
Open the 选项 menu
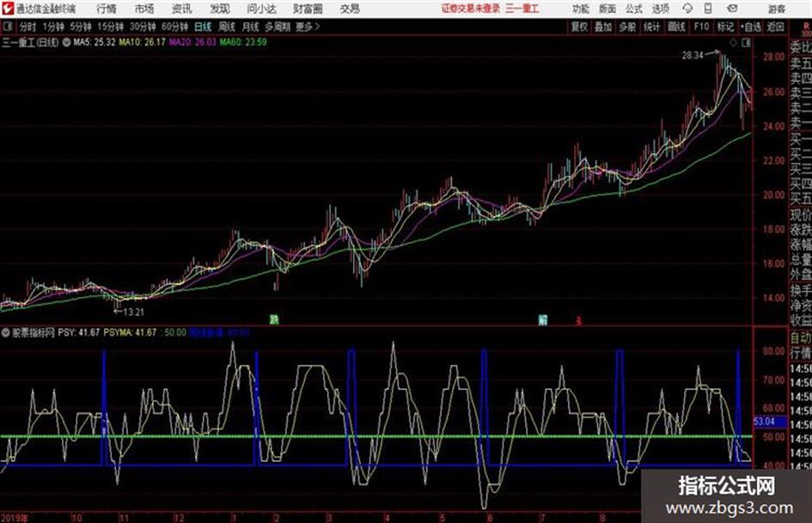[661, 9]
